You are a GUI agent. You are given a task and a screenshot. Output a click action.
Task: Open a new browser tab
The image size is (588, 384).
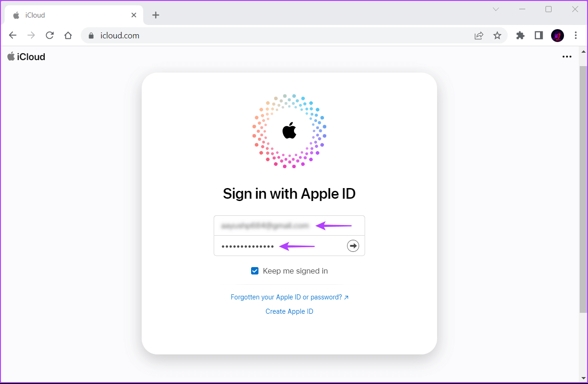point(156,15)
